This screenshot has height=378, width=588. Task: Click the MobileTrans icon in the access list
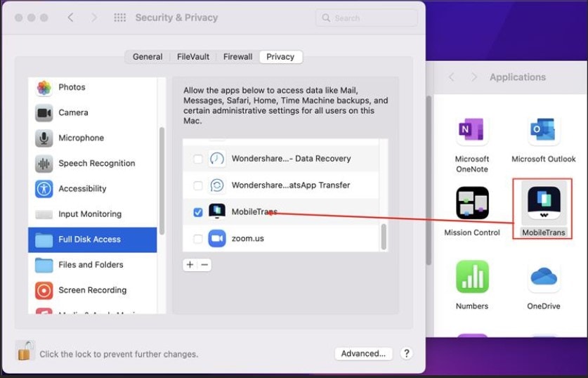click(217, 212)
